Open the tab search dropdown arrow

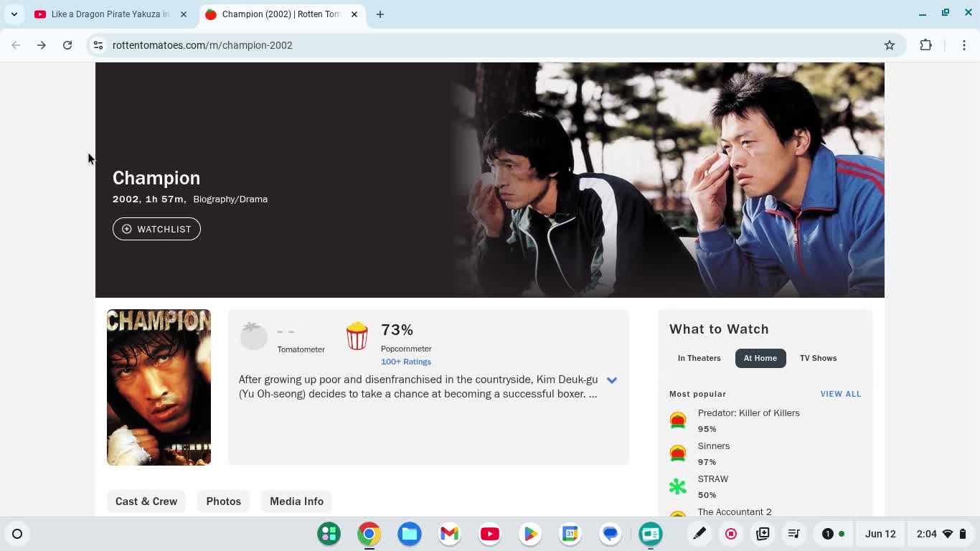(14, 14)
